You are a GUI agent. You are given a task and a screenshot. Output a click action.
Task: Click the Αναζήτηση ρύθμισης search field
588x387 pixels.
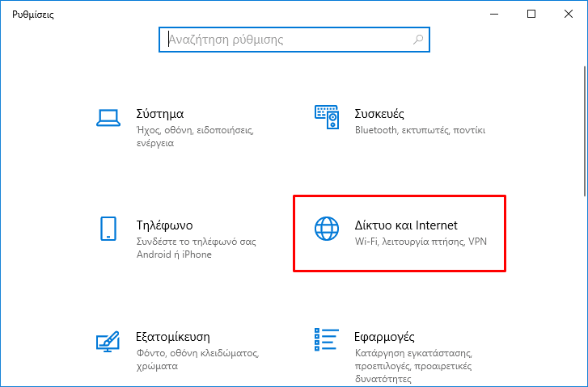coord(294,40)
